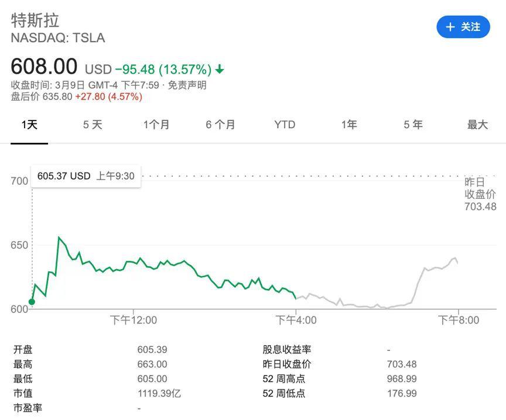The height and width of the screenshot is (420, 506).
Task: Click the green down arrow indicator
Action: pyautogui.click(x=220, y=69)
